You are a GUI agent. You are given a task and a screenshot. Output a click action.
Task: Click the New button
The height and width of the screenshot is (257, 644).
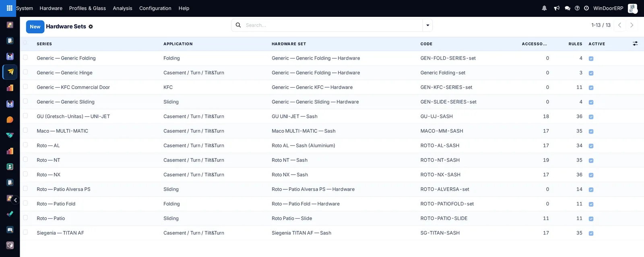click(x=35, y=27)
